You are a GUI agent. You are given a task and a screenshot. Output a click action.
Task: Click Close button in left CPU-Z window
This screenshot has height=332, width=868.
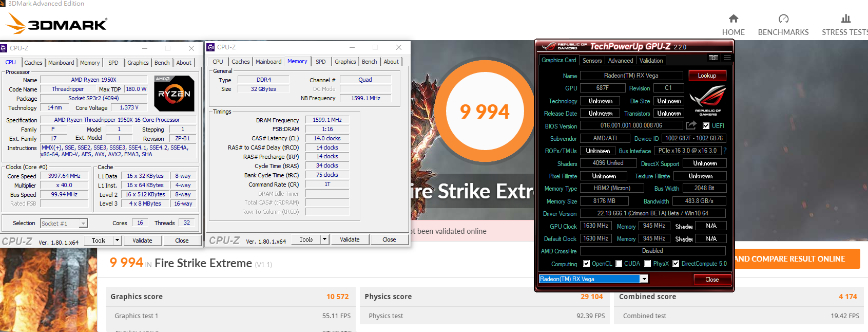182,241
